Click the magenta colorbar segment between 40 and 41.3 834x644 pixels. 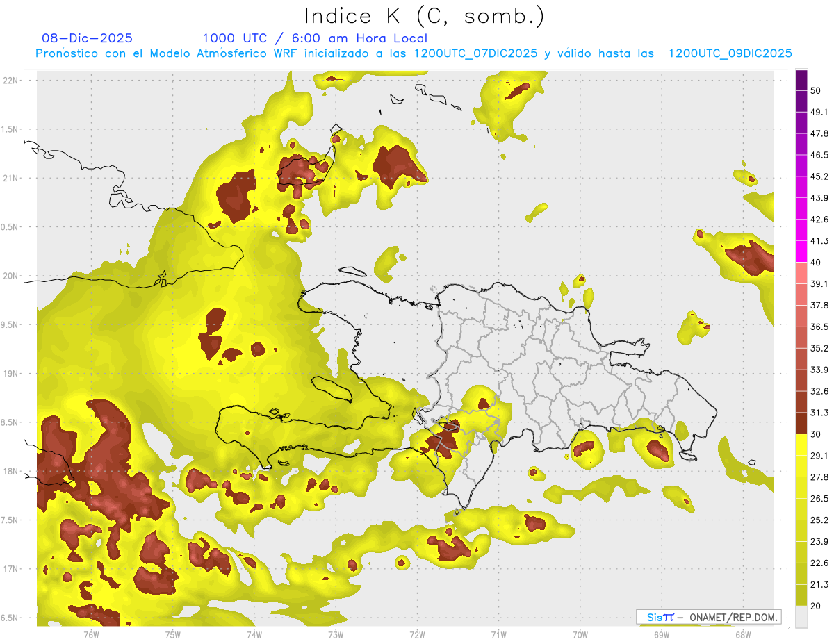801,251
